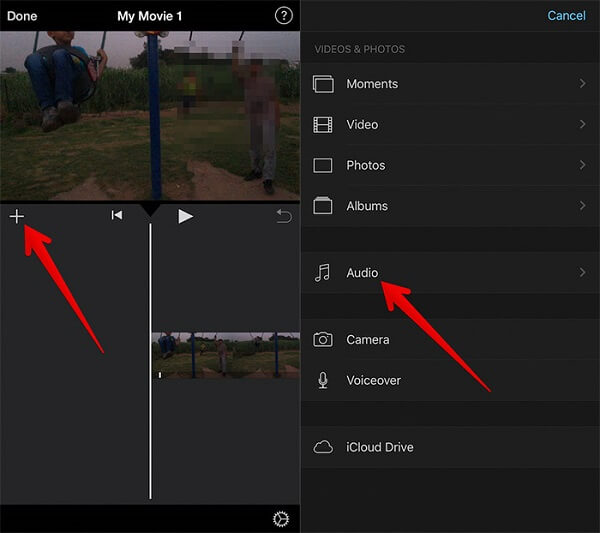Click the Photos rectangle icon
600x533 pixels.
[x=323, y=166]
